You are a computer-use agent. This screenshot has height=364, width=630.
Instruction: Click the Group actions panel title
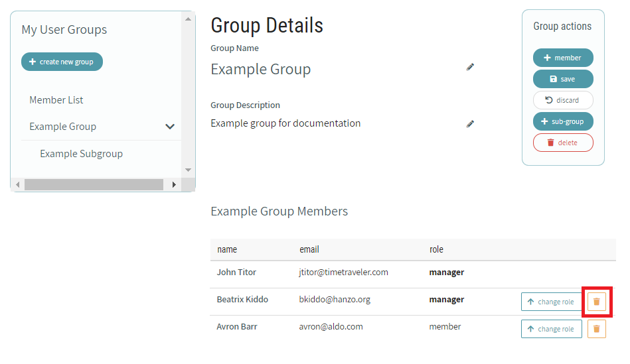click(562, 26)
